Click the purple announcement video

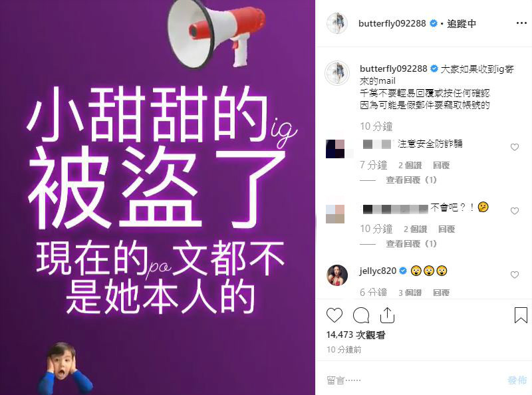click(x=158, y=197)
